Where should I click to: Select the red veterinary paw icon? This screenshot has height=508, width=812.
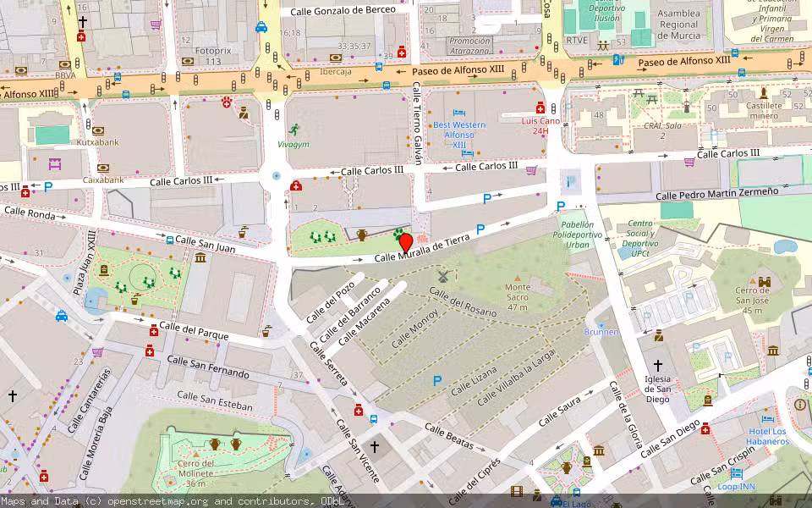tap(227, 102)
